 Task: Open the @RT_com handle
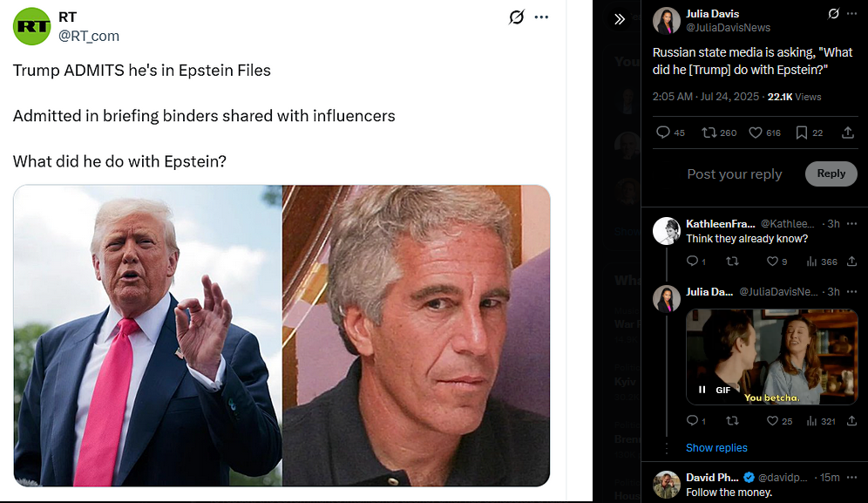pyautogui.click(x=89, y=36)
